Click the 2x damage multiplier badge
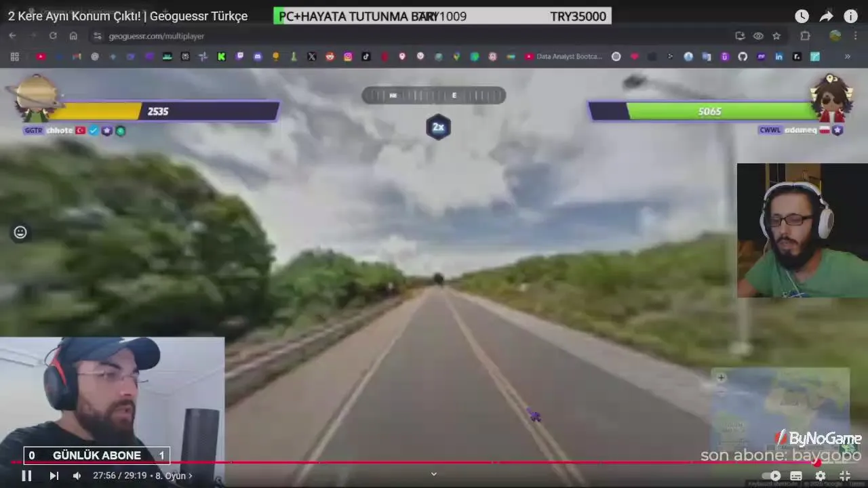The width and height of the screenshot is (868, 488). pos(438,127)
